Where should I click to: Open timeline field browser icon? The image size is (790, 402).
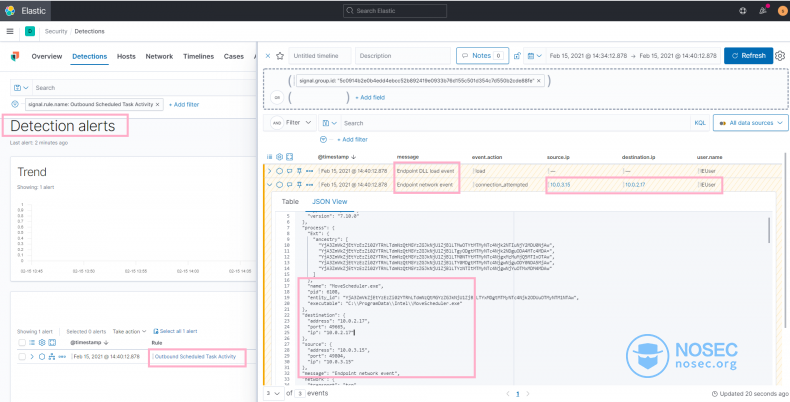(269, 157)
